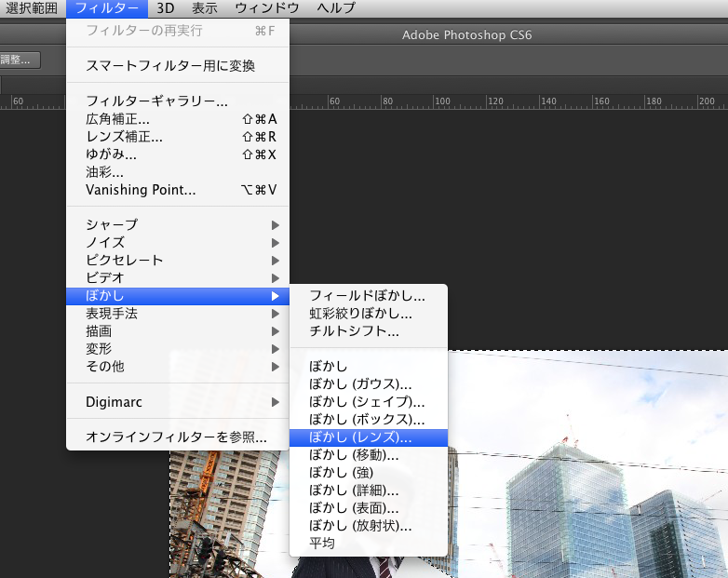Open the ヘルプ menu

(336, 8)
